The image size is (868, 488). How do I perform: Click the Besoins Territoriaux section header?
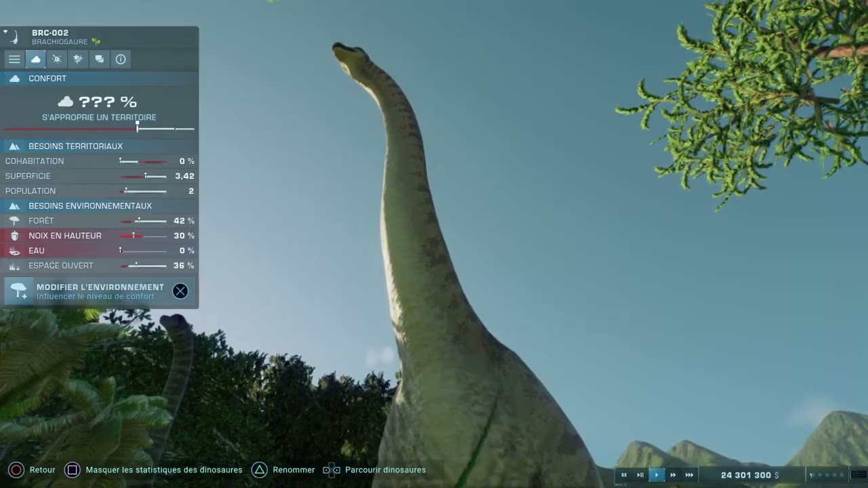coord(99,146)
